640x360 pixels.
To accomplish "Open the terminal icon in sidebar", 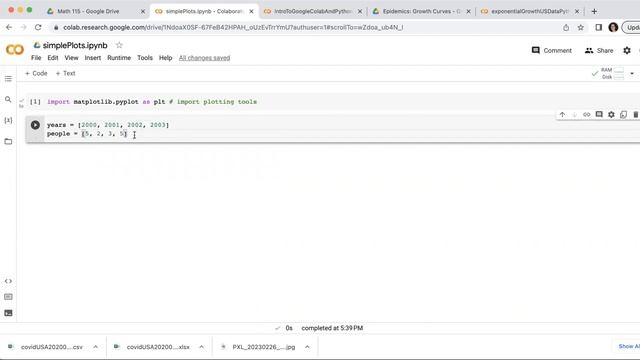I will pos(8,313).
